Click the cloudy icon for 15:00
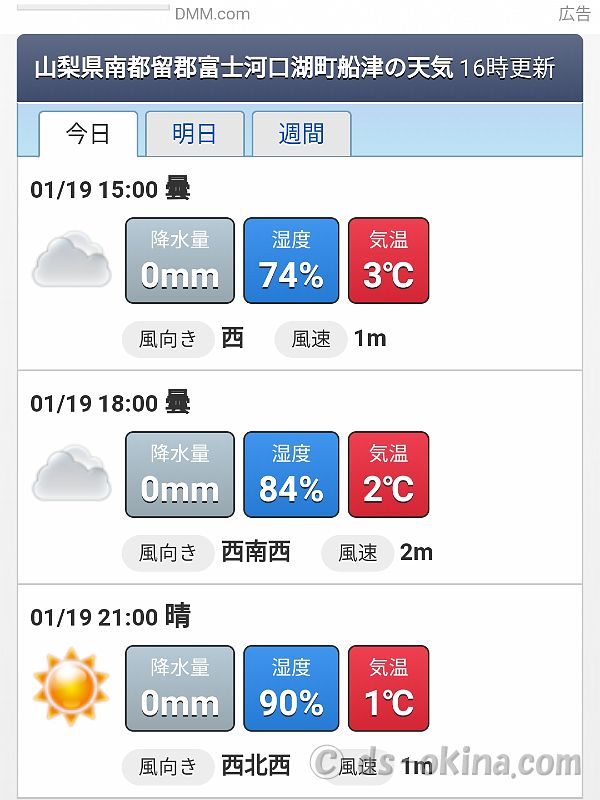Image resolution: width=600 pixels, height=800 pixels. [72, 259]
